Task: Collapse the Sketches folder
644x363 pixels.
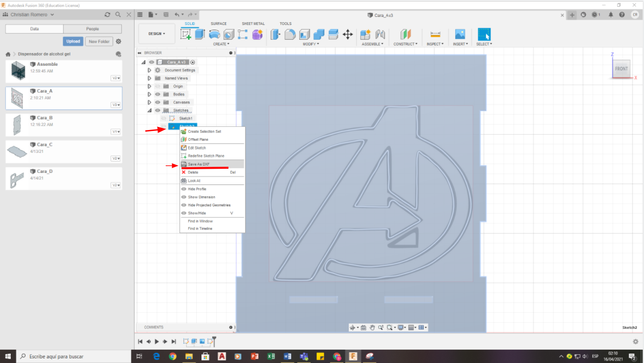Action: tap(149, 110)
